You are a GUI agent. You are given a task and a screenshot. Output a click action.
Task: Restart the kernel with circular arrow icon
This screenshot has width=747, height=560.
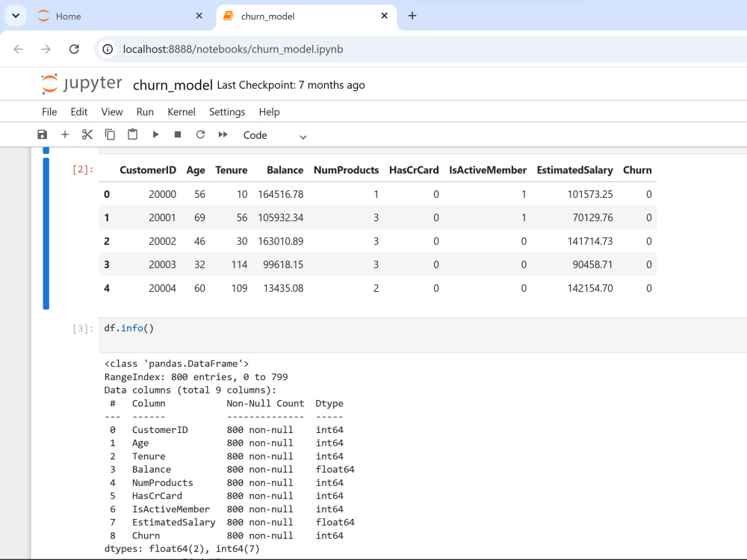tap(200, 134)
